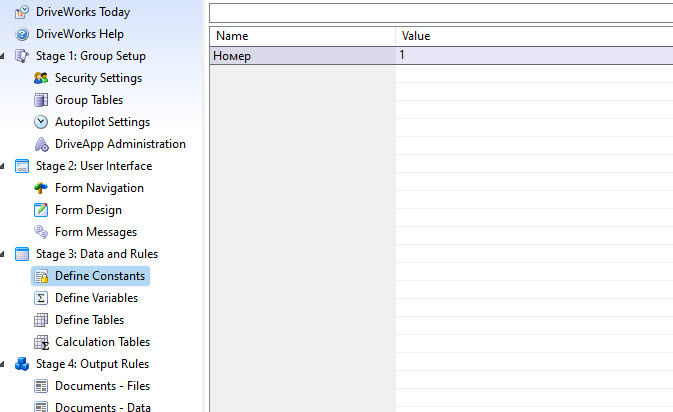Click the Form Navigation signpost icon

[x=41, y=188]
